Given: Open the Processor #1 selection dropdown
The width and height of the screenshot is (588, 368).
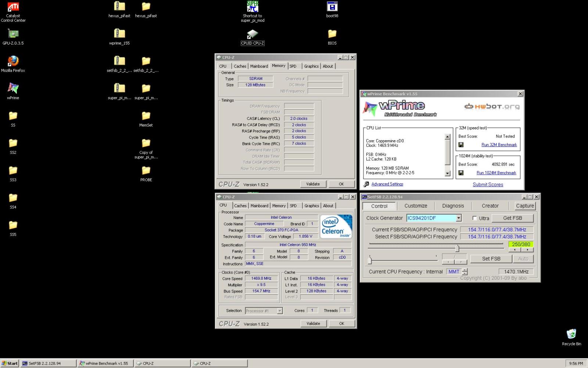Looking at the screenshot, I should tap(280, 311).
